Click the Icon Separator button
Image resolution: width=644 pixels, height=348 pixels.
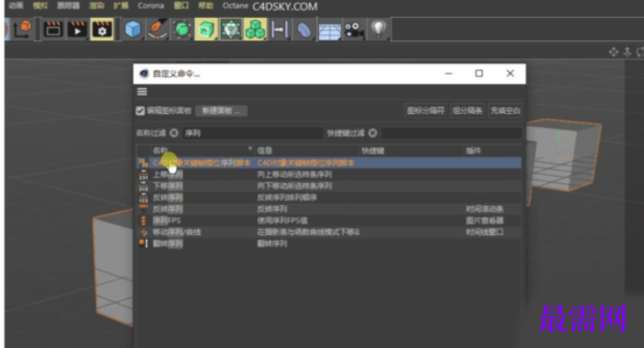click(426, 111)
